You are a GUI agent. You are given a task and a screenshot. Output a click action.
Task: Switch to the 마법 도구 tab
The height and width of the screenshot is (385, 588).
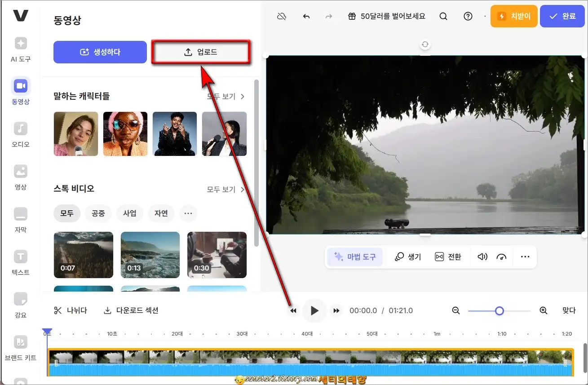[355, 257]
